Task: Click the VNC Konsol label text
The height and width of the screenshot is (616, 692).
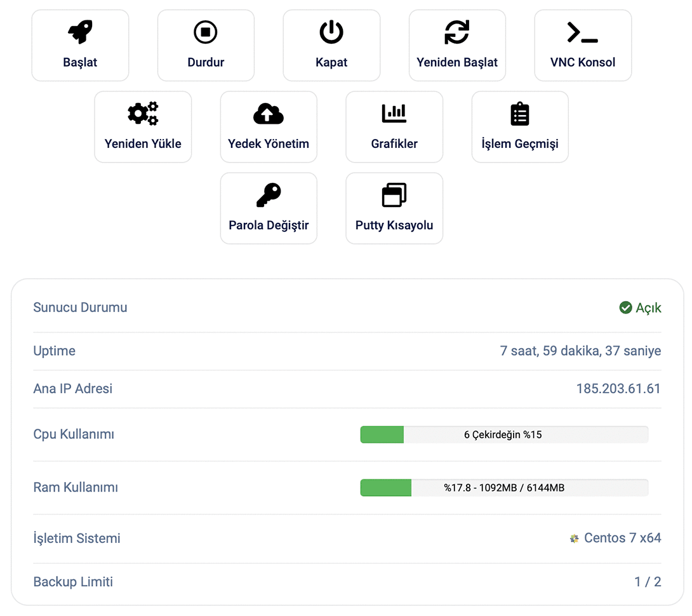Action: click(583, 62)
